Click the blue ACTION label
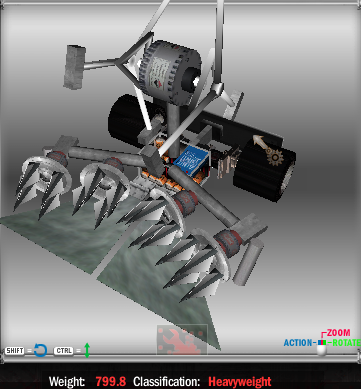Viewport: 361px width, 389px height. tap(298, 343)
